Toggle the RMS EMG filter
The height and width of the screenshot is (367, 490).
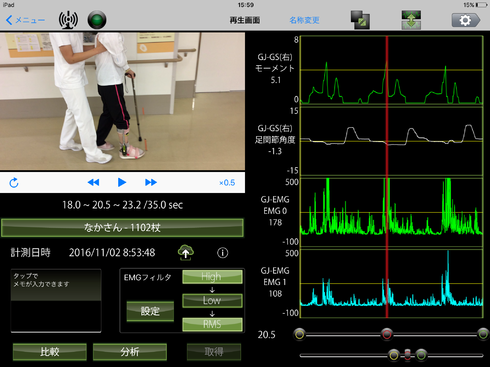[x=212, y=324]
